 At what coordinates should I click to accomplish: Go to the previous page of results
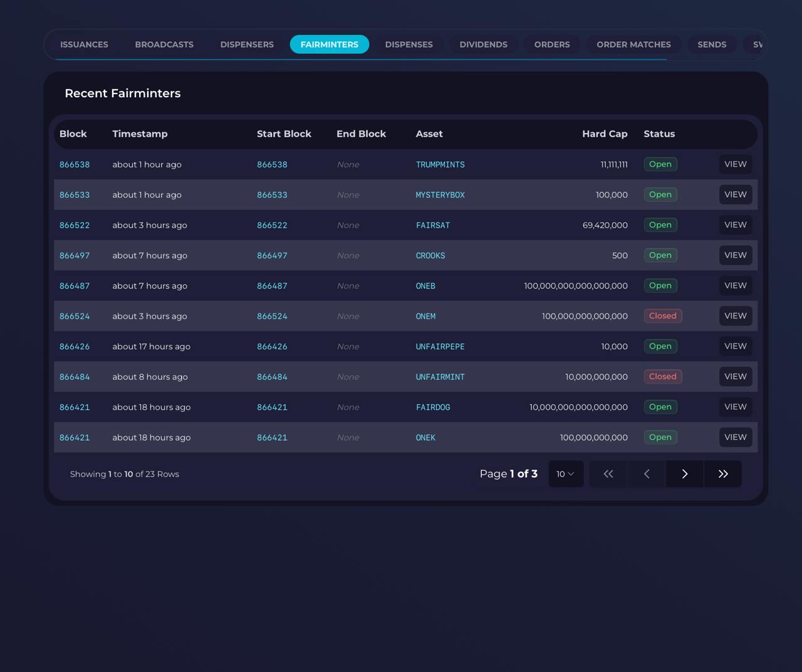tap(647, 474)
